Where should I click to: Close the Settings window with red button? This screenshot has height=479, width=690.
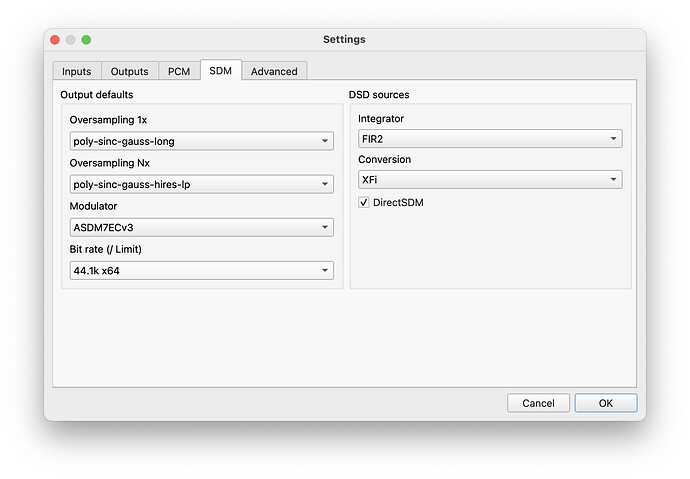click(55, 40)
